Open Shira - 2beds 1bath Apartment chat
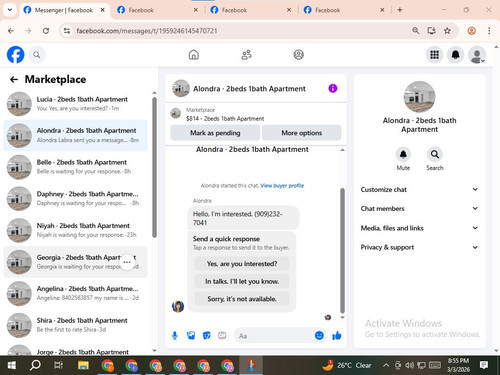Screen dimensions: 500x375 75,325
